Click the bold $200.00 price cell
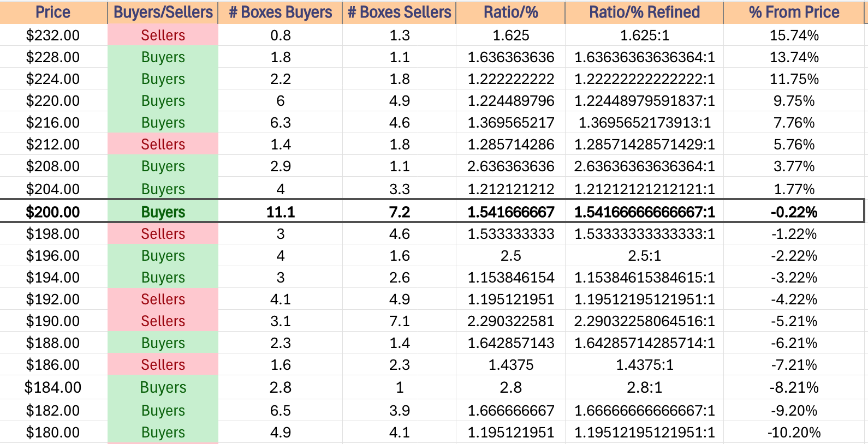 [53, 212]
